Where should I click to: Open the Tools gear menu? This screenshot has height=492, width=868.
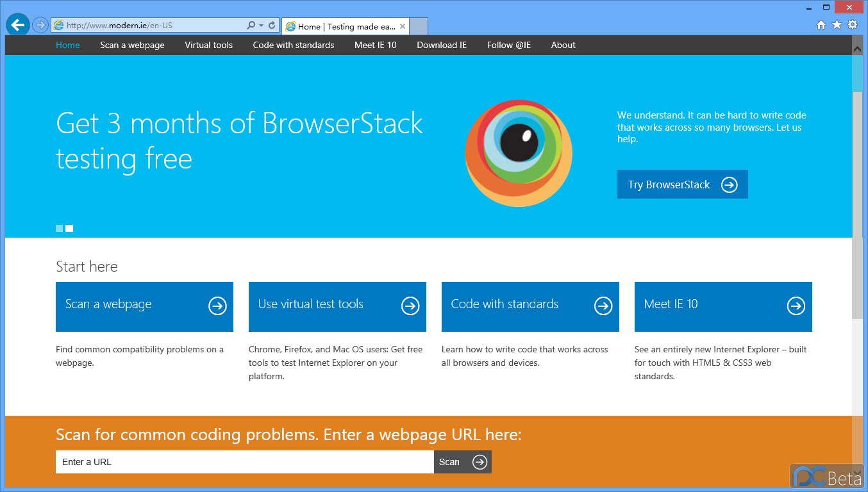(x=853, y=25)
